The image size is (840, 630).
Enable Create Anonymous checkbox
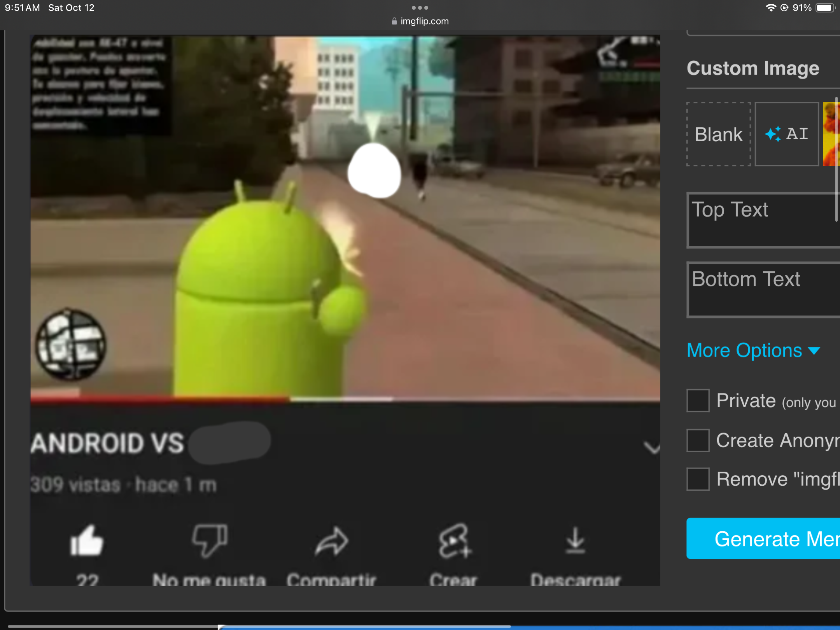(698, 439)
